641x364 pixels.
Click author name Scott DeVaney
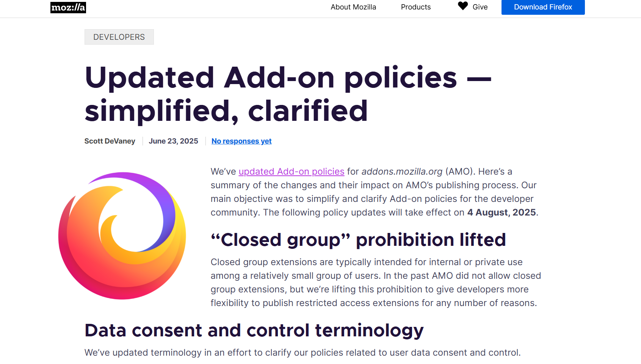[x=110, y=141]
